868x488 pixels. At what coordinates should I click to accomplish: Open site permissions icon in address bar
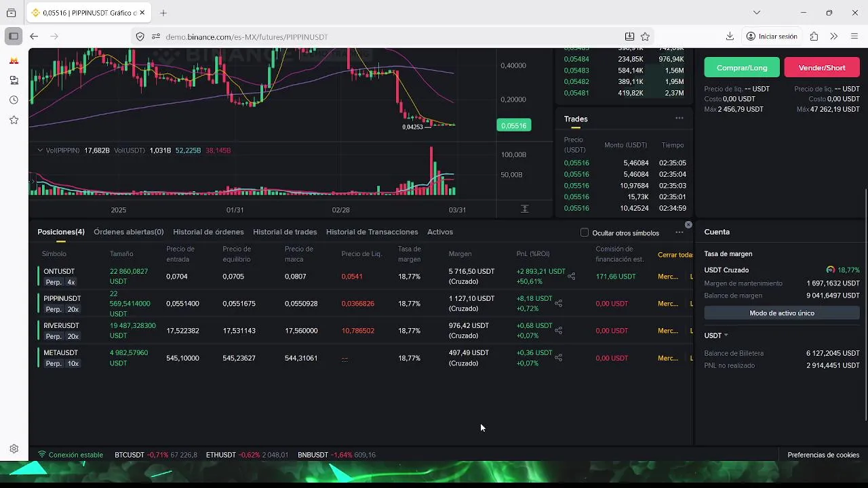point(155,37)
